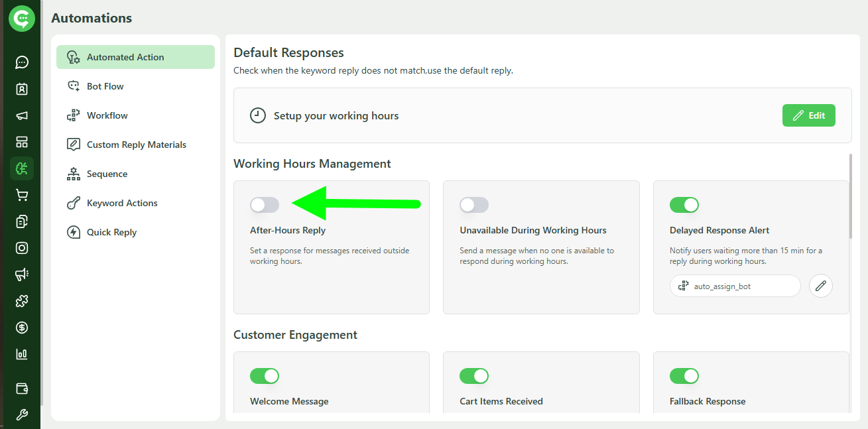Viewport: 868px width, 429px height.
Task: Open Quick Reply in the left panel
Action: [x=112, y=231]
